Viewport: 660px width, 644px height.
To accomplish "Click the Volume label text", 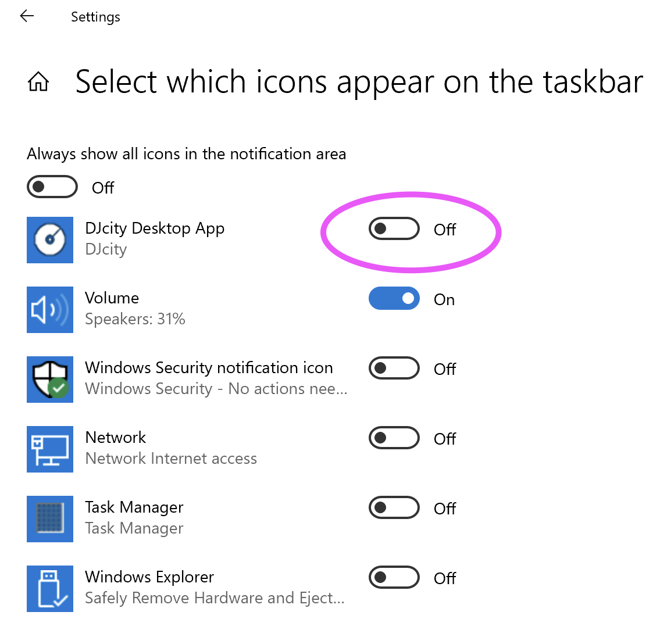I will click(x=112, y=298).
